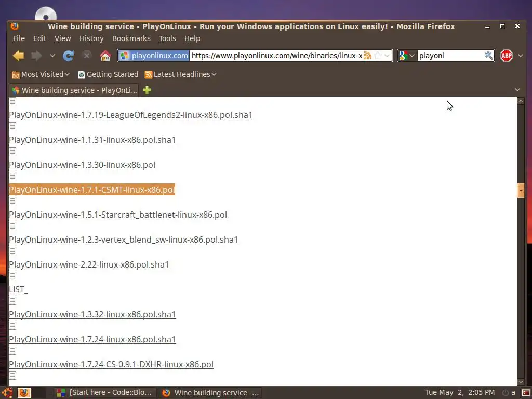This screenshot has height=399, width=532.
Task: Go to the Home page icon
Action: pos(105,55)
